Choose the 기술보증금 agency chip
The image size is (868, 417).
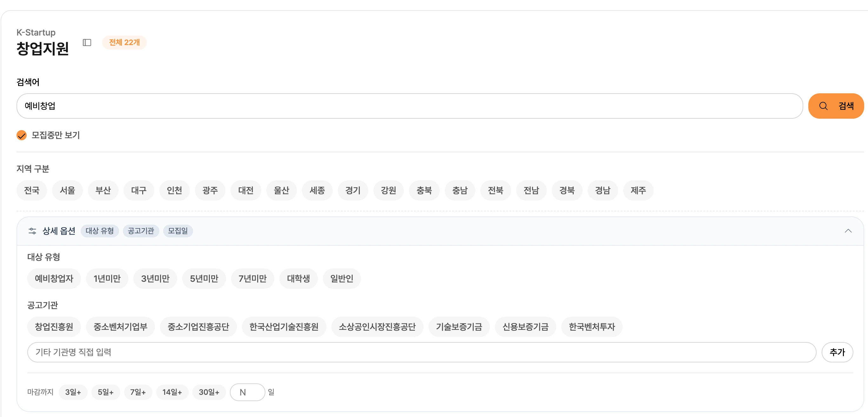(458, 327)
